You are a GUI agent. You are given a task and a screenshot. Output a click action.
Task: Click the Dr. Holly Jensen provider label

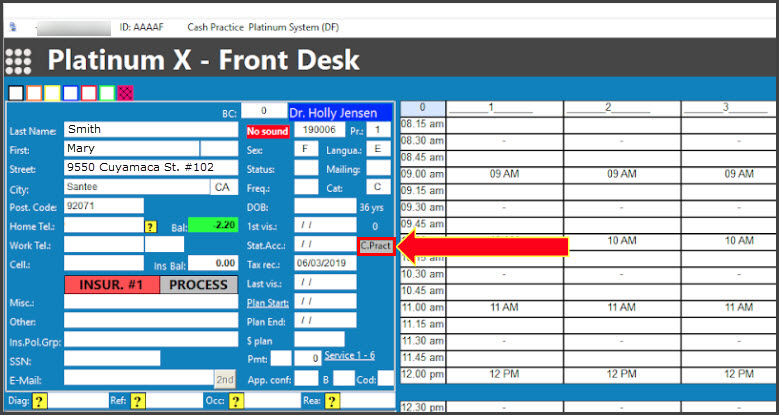(x=340, y=113)
